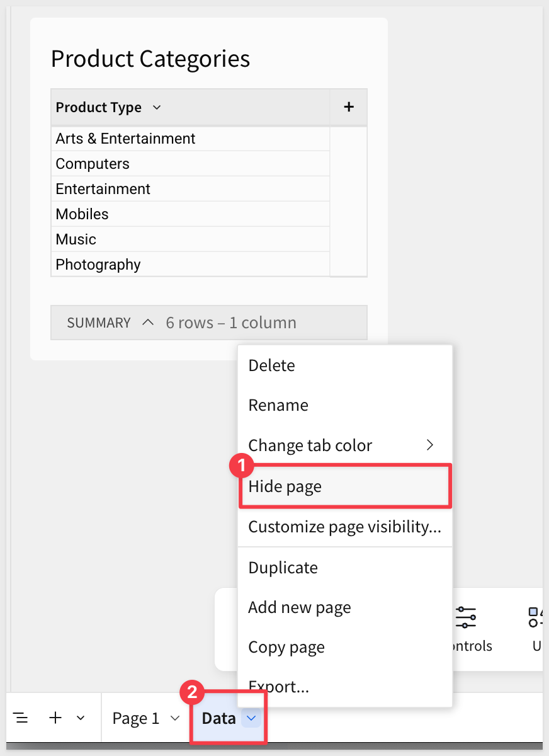Expand the Product Type column menu chevron
549x756 pixels.
(x=157, y=108)
